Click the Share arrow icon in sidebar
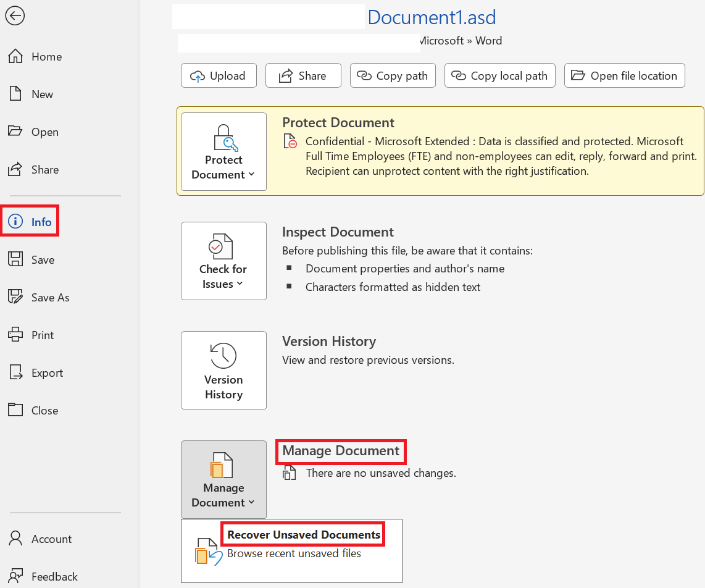Image resolution: width=705 pixels, height=588 pixels. (x=15, y=169)
